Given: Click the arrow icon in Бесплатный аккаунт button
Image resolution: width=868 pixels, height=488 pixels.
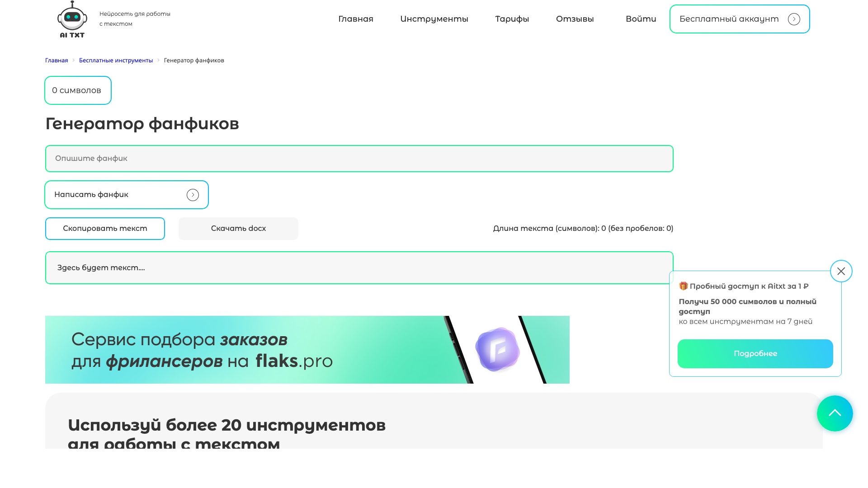Looking at the screenshot, I should [794, 19].
